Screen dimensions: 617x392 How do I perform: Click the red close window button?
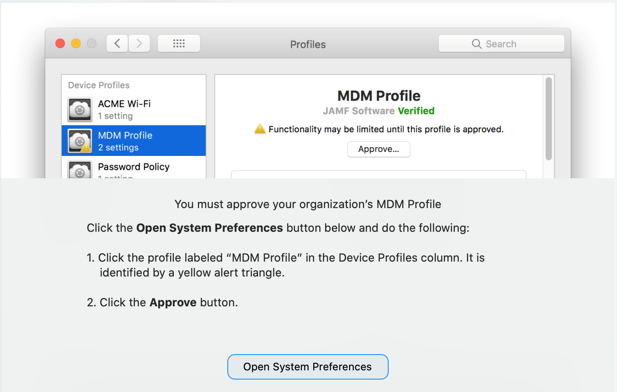click(x=60, y=43)
